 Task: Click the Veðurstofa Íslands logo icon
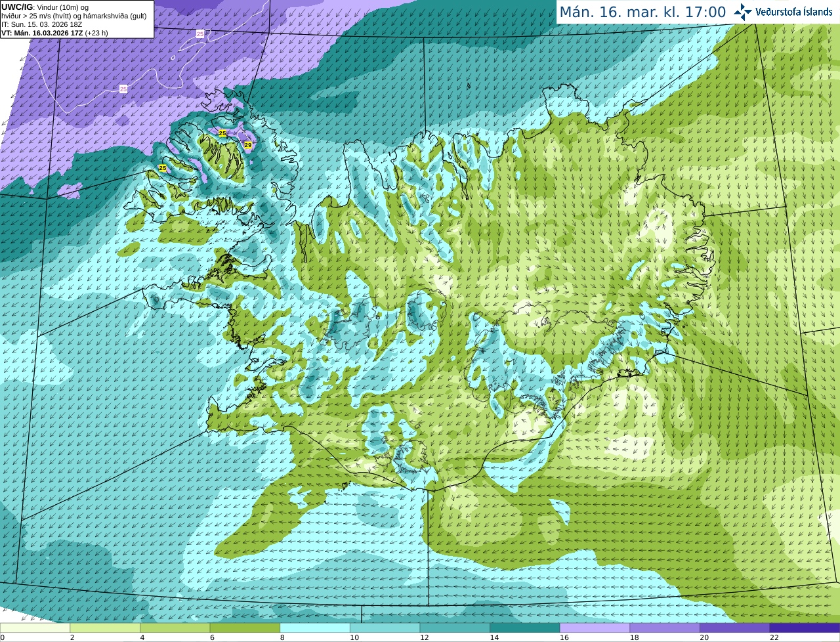[743, 12]
